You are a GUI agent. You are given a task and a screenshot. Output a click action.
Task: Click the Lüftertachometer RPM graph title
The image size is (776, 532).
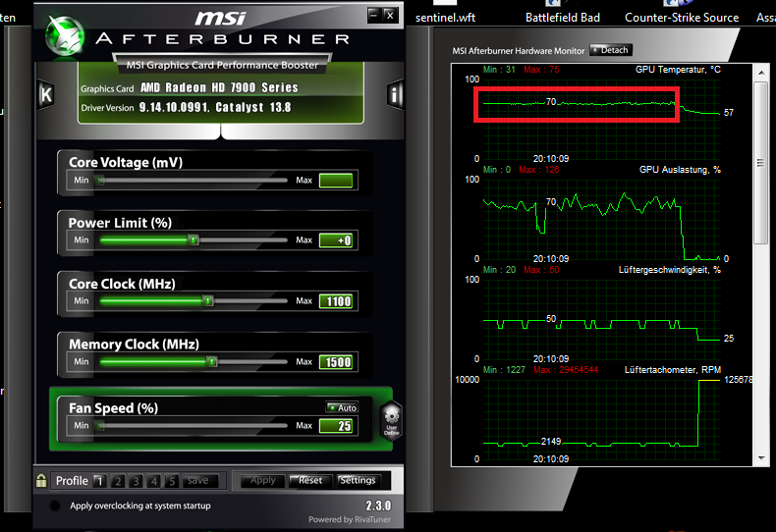point(673,370)
